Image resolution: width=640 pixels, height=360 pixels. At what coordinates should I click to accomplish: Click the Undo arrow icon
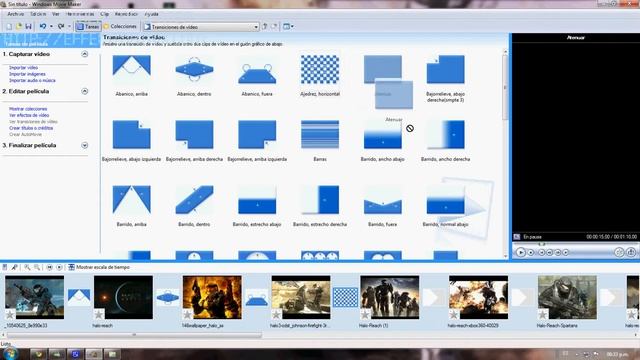[43, 27]
